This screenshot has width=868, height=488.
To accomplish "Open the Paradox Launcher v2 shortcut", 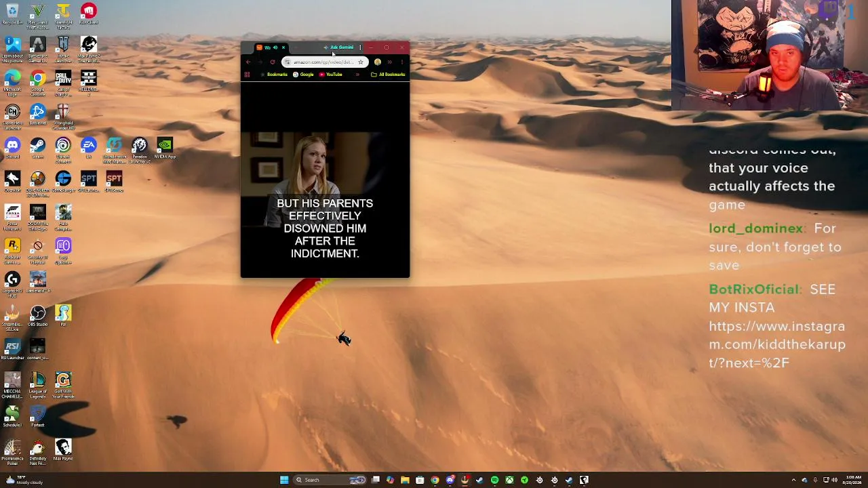I will point(139,150).
